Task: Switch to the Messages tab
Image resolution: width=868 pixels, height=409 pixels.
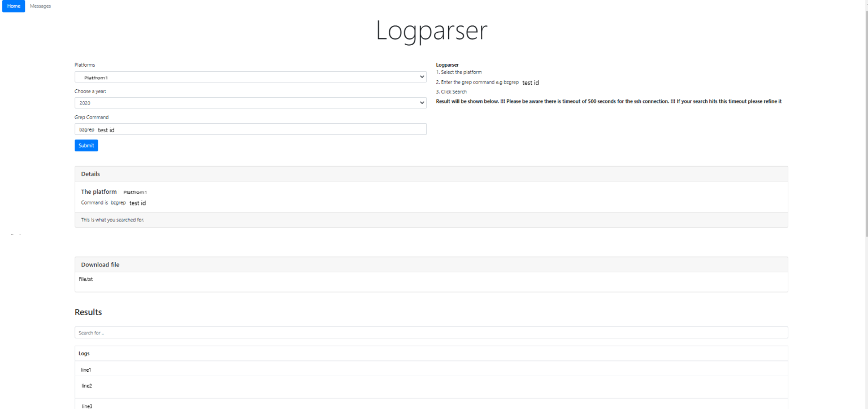Action: pyautogui.click(x=40, y=6)
